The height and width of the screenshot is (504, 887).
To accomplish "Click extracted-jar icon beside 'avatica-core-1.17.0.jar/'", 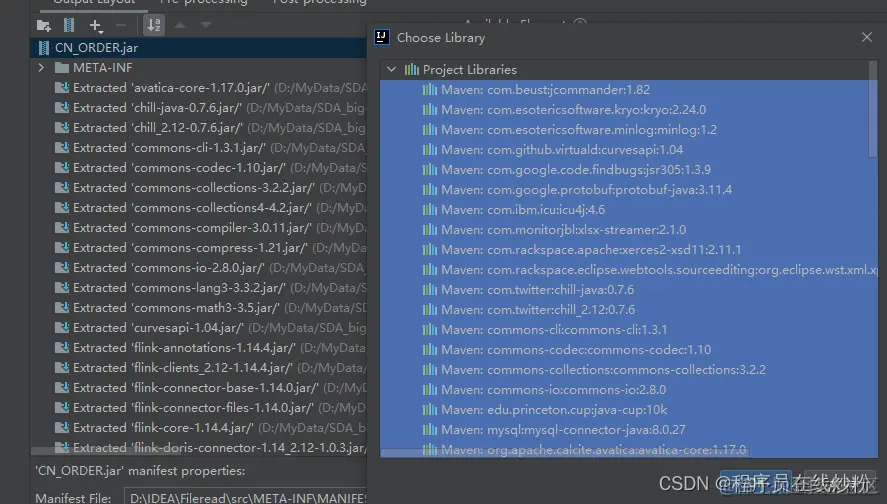I will point(62,88).
